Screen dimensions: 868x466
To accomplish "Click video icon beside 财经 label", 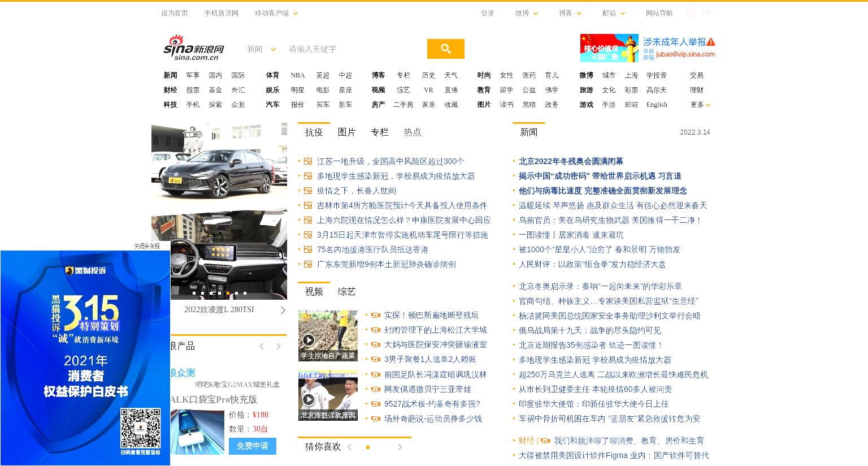I will 545,441.
